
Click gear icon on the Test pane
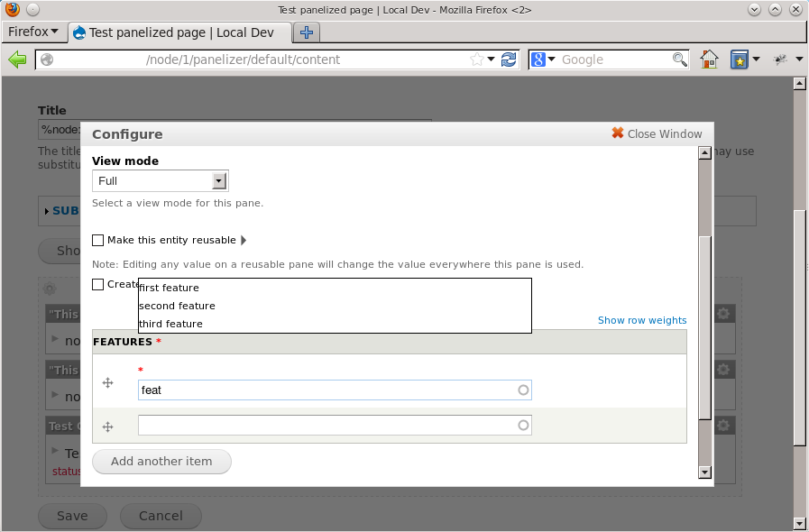point(723,426)
